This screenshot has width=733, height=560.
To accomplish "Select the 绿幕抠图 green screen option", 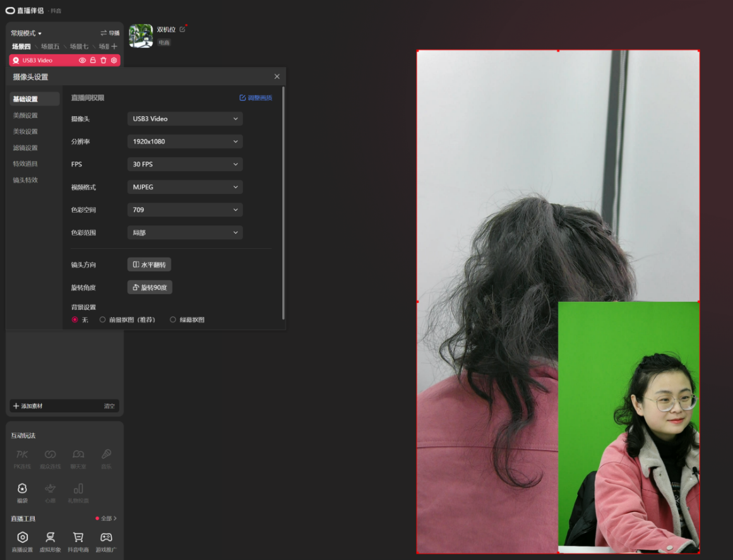I will pos(187,319).
